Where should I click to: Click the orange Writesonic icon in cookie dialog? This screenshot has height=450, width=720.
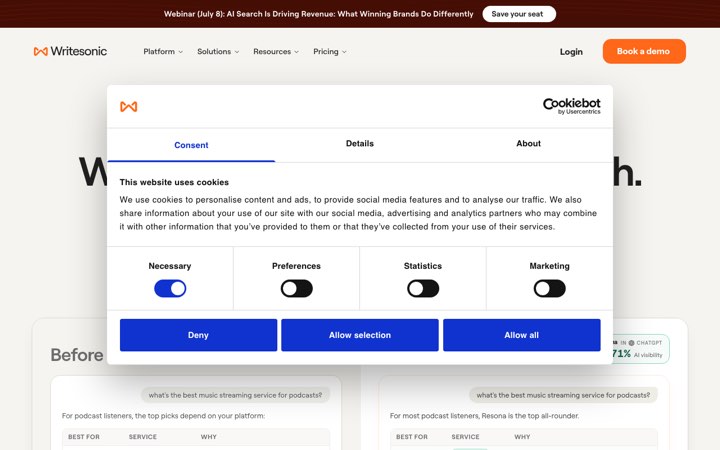coord(129,107)
